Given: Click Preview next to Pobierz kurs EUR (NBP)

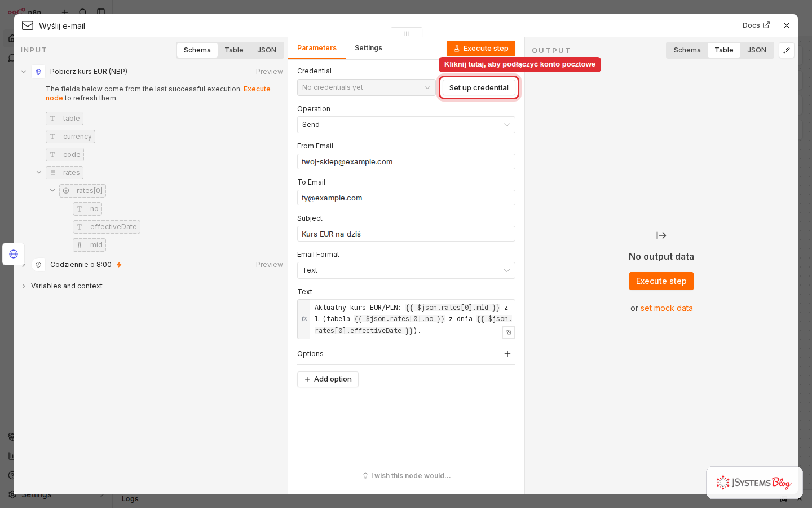Looking at the screenshot, I should tap(269, 72).
